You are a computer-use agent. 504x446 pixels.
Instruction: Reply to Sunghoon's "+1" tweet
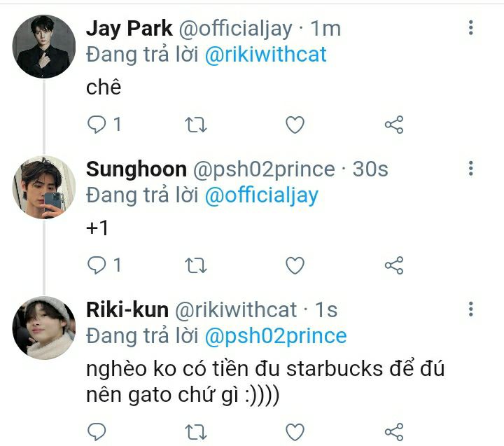(x=97, y=265)
